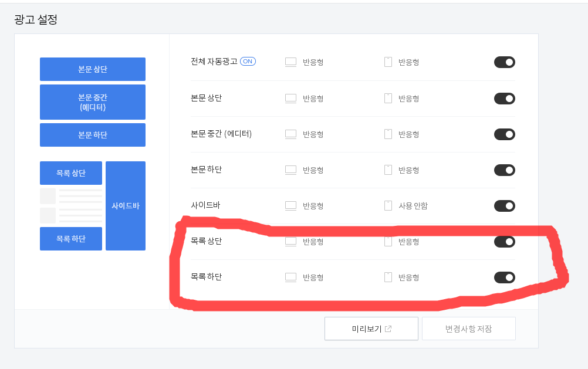Click mobile icon in 본문 중간 (에디터) row
The image size is (588, 369).
tap(388, 134)
